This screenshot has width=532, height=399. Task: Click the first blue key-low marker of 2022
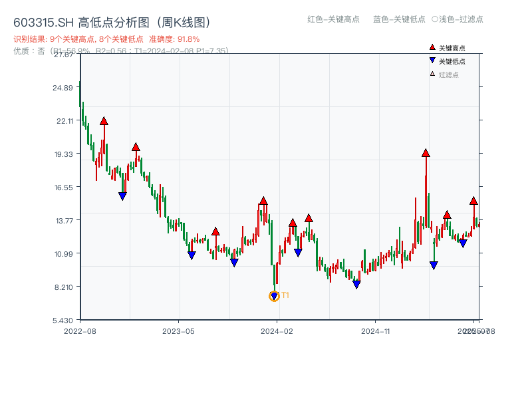122,195
